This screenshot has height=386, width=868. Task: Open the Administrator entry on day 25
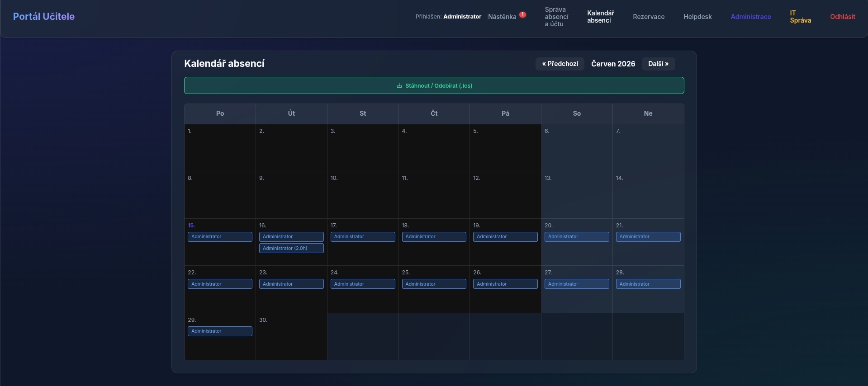pos(434,284)
